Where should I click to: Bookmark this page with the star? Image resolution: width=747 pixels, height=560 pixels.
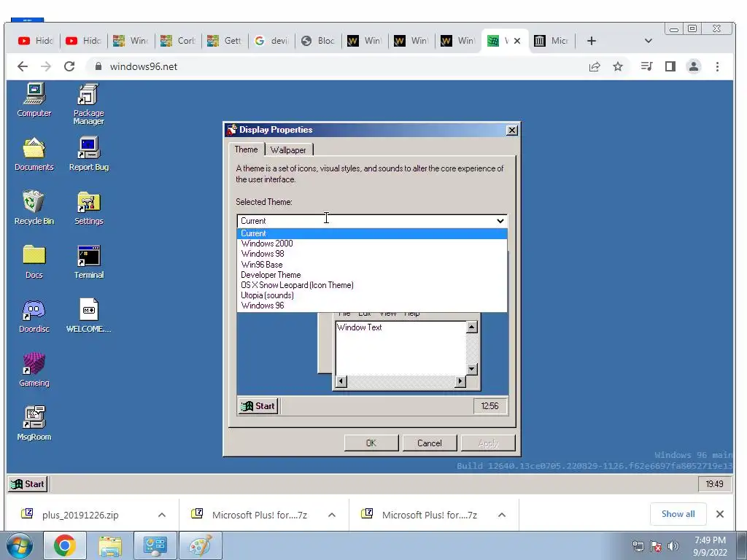point(617,66)
